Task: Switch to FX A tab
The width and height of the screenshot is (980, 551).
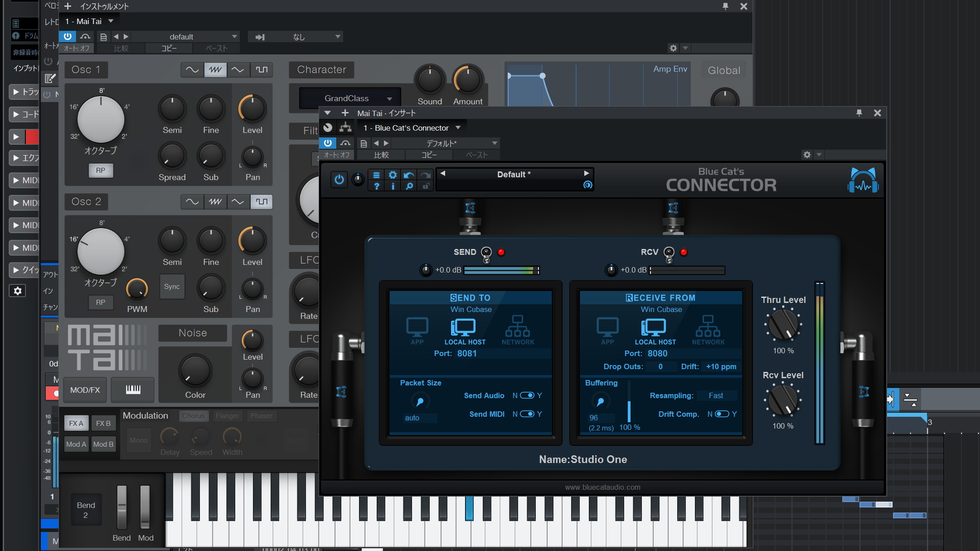Action: coord(76,423)
